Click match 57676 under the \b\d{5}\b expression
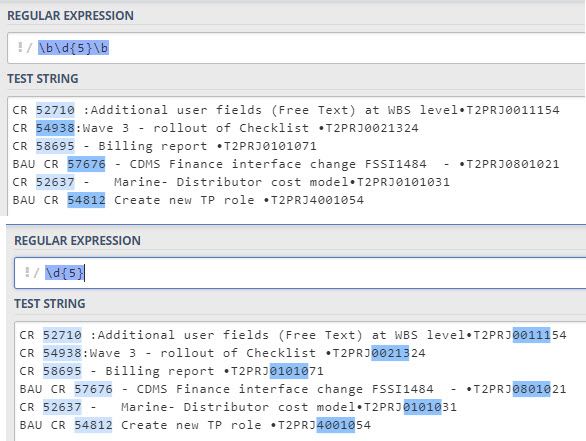586x441 pixels. point(86,164)
